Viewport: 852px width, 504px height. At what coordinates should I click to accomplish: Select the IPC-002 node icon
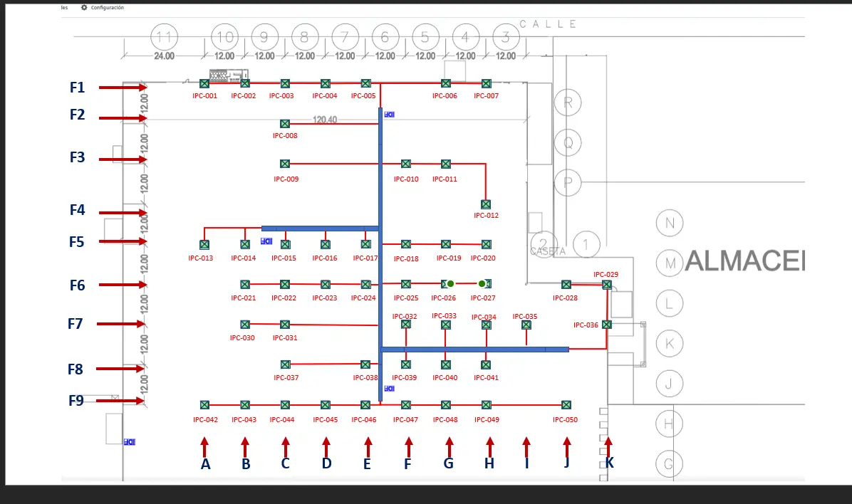245,83
